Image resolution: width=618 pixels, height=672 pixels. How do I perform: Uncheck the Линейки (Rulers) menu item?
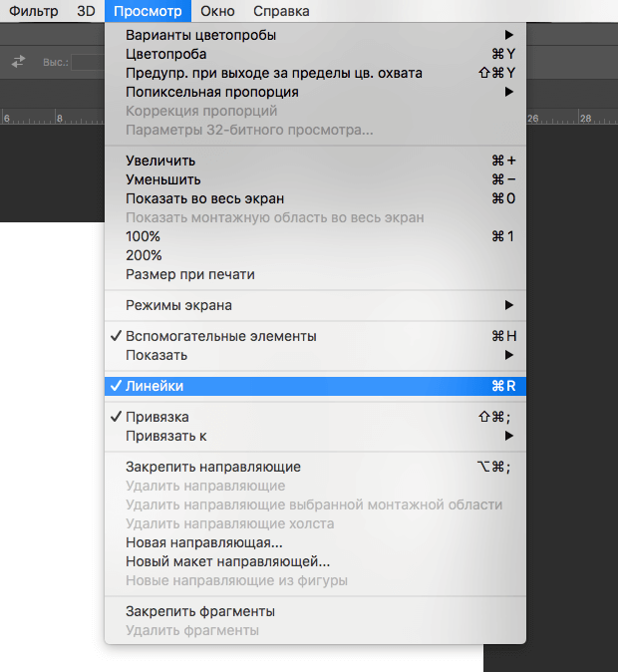[154, 386]
